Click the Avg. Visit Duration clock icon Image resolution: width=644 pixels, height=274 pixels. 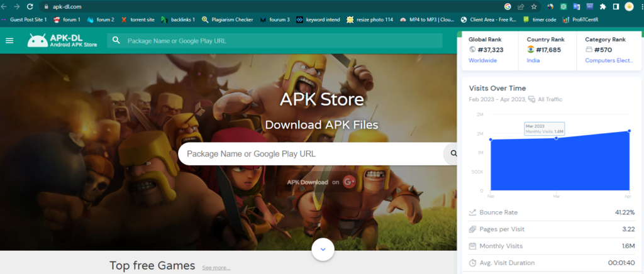[x=472, y=263]
